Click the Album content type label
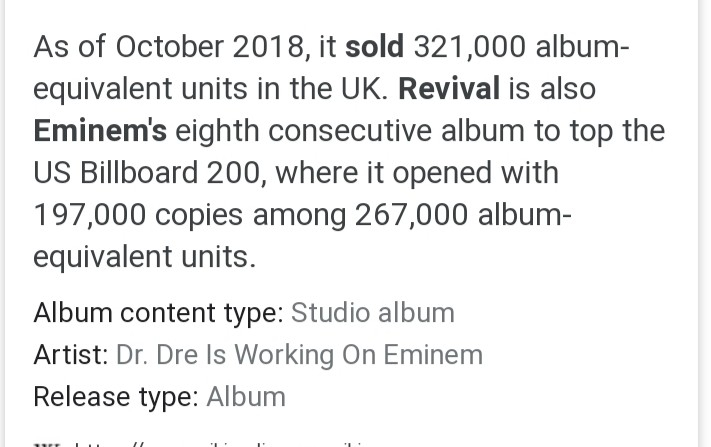 coord(159,313)
